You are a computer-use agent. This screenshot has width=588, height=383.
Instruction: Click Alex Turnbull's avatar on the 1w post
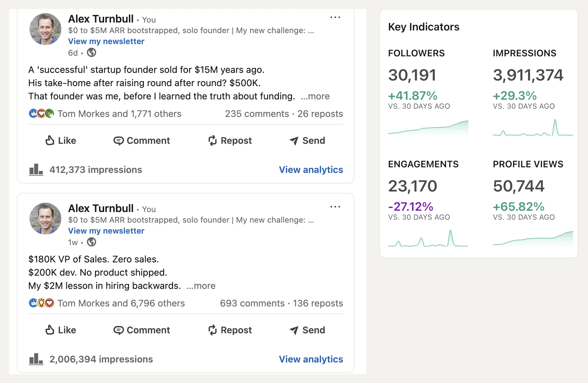(x=45, y=219)
